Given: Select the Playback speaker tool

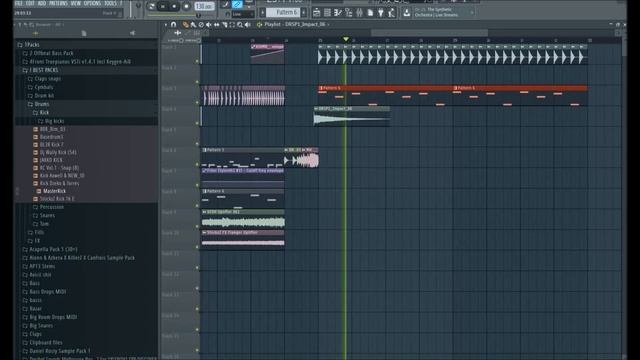Looking at the screenshot, I should coord(247,25).
